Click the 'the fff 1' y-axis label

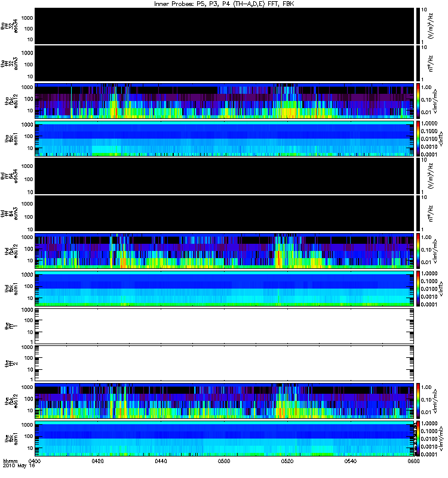point(11,326)
